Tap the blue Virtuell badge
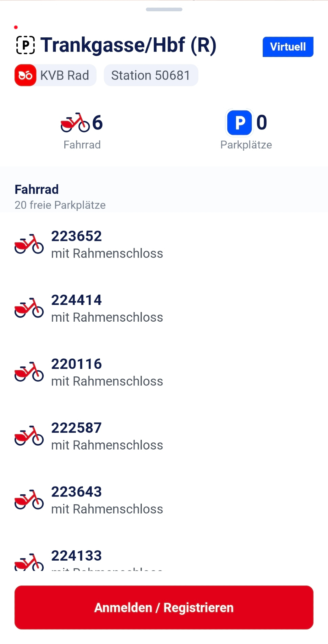The height and width of the screenshot is (644, 328). (x=288, y=47)
